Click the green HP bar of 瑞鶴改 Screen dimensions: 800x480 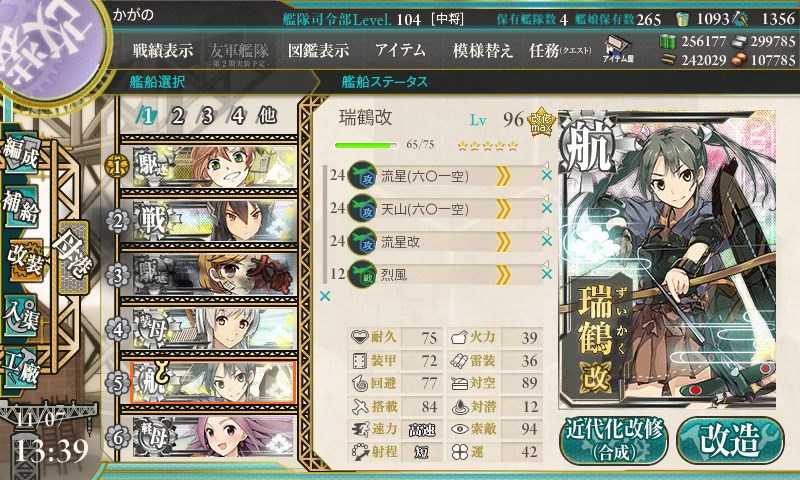pos(366,145)
